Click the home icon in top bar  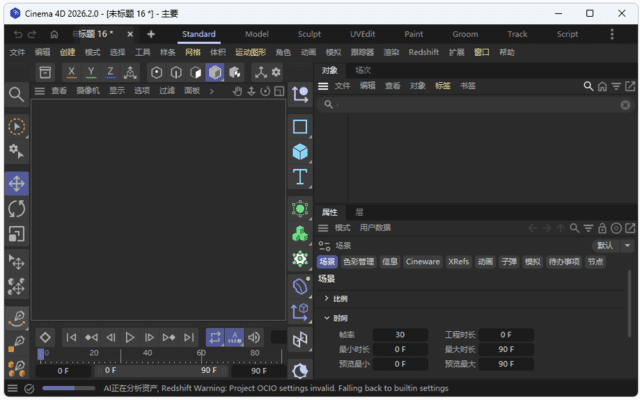[54, 34]
